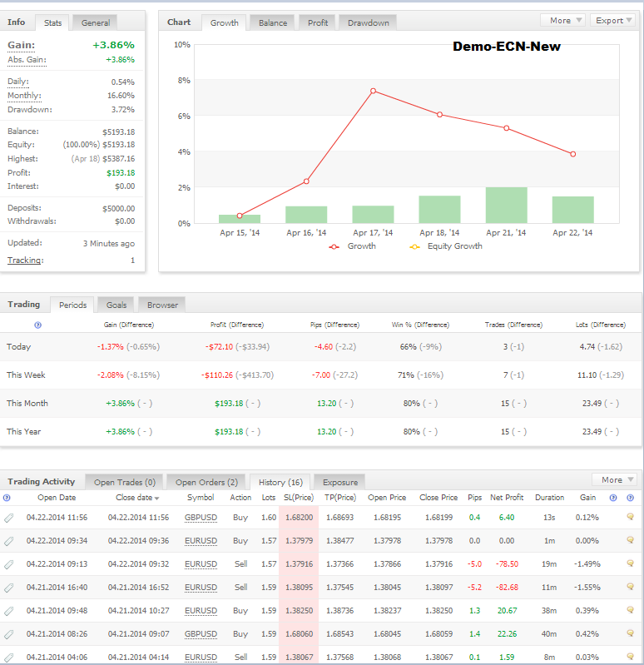Click the Apr 17 growth chart data point
This screenshot has width=644, height=665.
click(x=373, y=91)
